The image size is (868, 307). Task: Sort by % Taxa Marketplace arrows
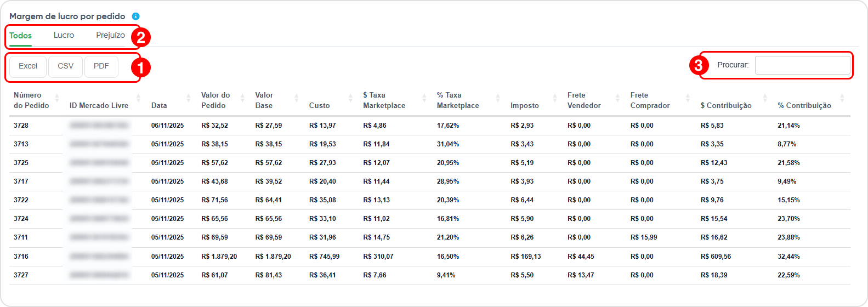point(497,98)
